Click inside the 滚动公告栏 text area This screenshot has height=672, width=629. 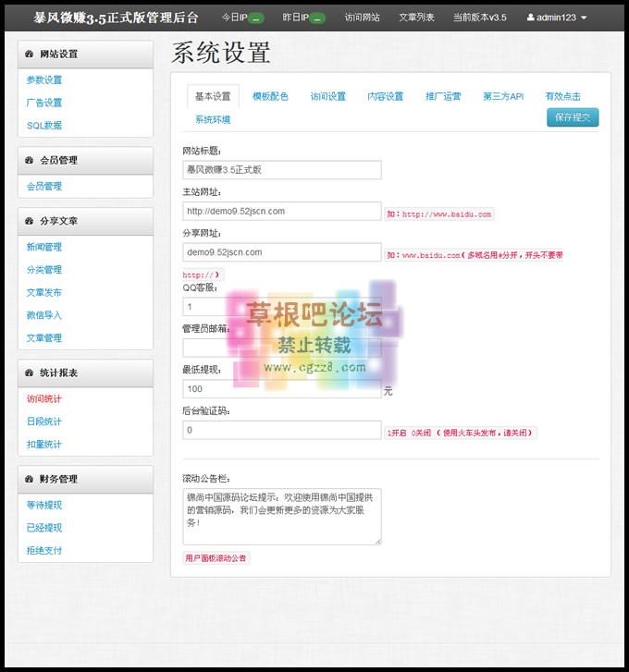[281, 516]
